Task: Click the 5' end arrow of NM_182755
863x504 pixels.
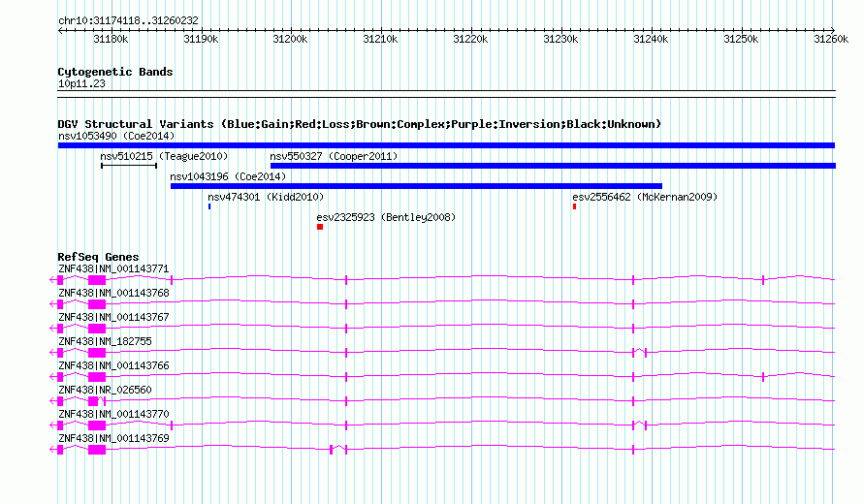Action: [x=52, y=353]
